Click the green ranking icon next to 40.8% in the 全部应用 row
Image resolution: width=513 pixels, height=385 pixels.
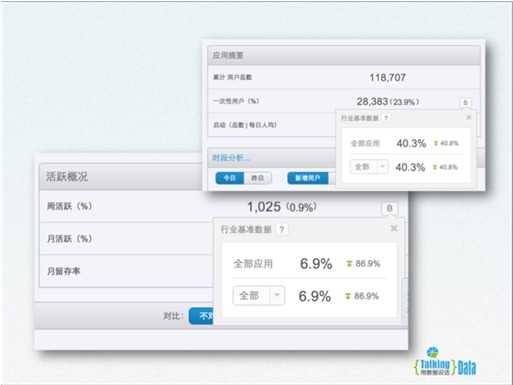(436, 143)
